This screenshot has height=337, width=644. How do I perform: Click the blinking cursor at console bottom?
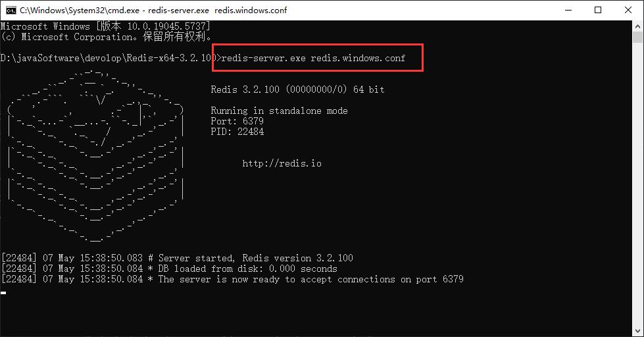point(3,293)
